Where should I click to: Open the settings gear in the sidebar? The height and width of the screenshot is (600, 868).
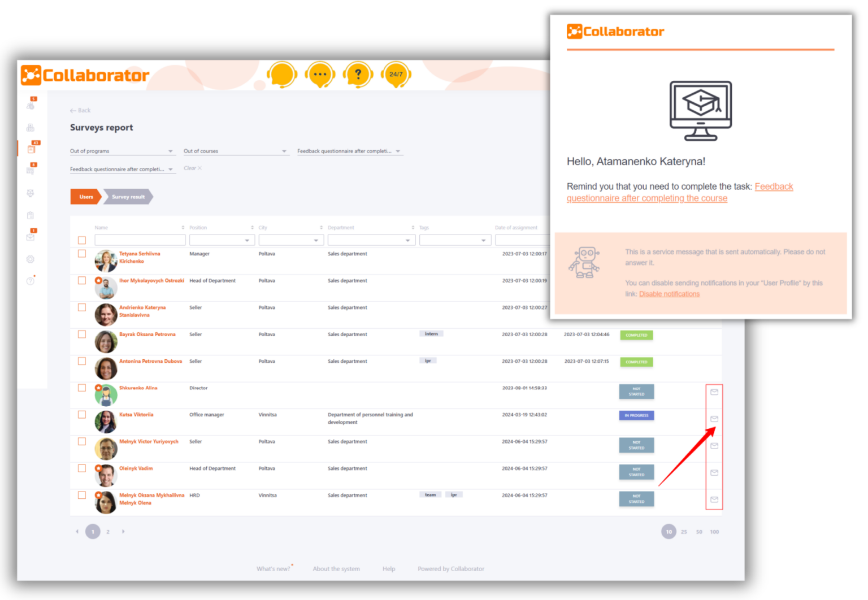tap(30, 259)
